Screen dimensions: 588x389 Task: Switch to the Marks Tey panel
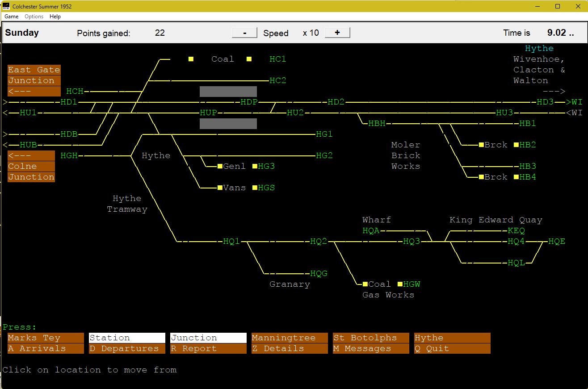(46, 338)
